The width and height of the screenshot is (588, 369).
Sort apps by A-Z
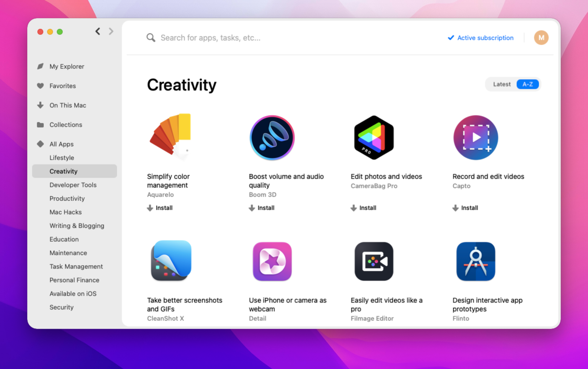pos(528,84)
